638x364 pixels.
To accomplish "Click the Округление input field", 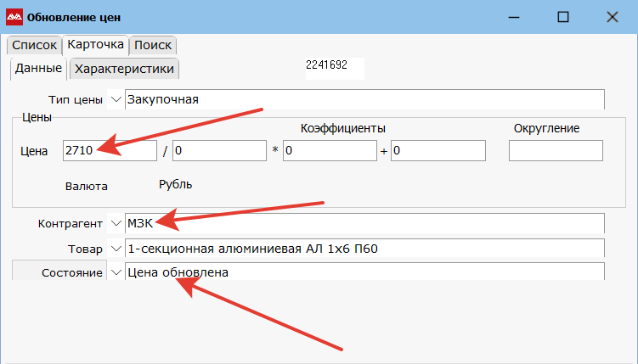I will 556,151.
